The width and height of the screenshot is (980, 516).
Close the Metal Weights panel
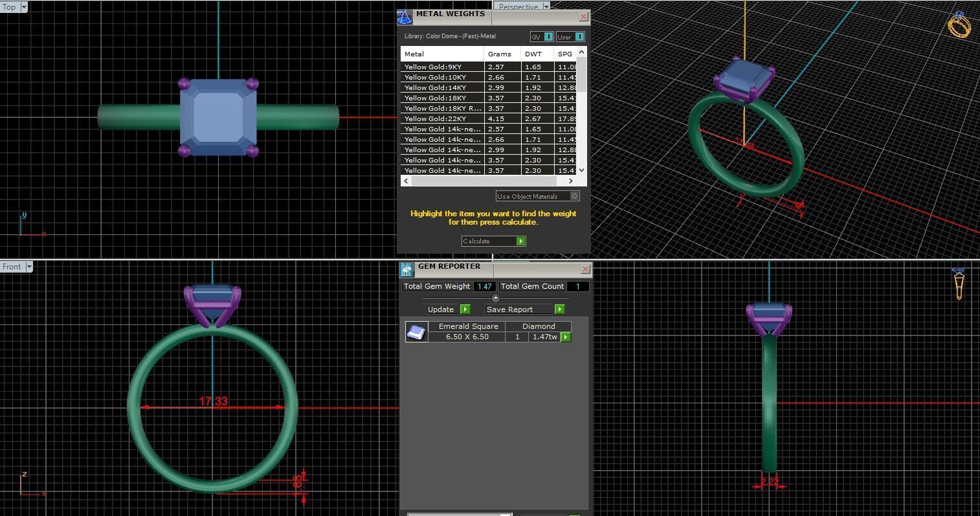pos(584,17)
